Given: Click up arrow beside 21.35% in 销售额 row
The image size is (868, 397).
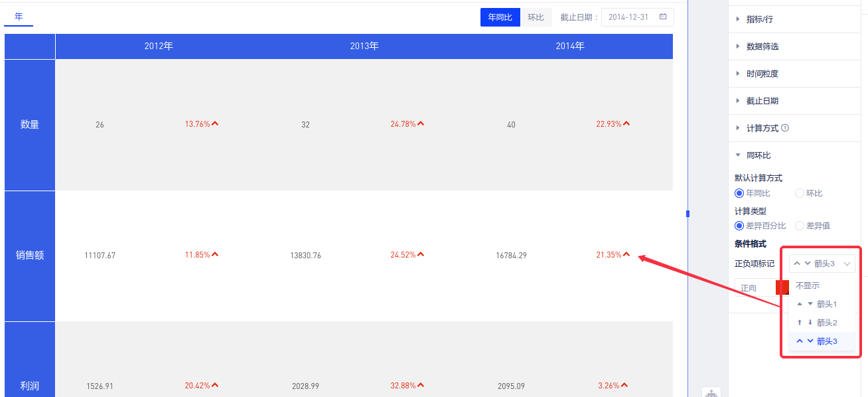Looking at the screenshot, I should tap(626, 254).
